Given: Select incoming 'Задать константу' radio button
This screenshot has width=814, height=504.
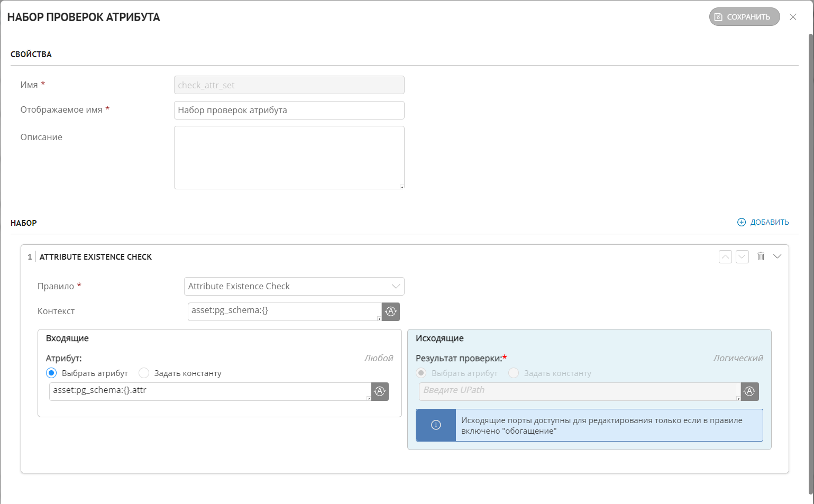Looking at the screenshot, I should pos(144,373).
